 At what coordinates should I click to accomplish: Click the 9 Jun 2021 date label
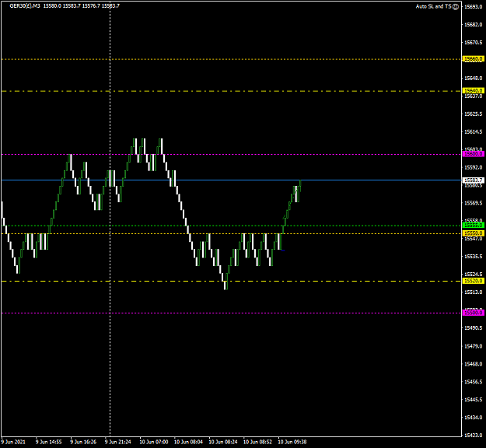[x=13, y=442]
